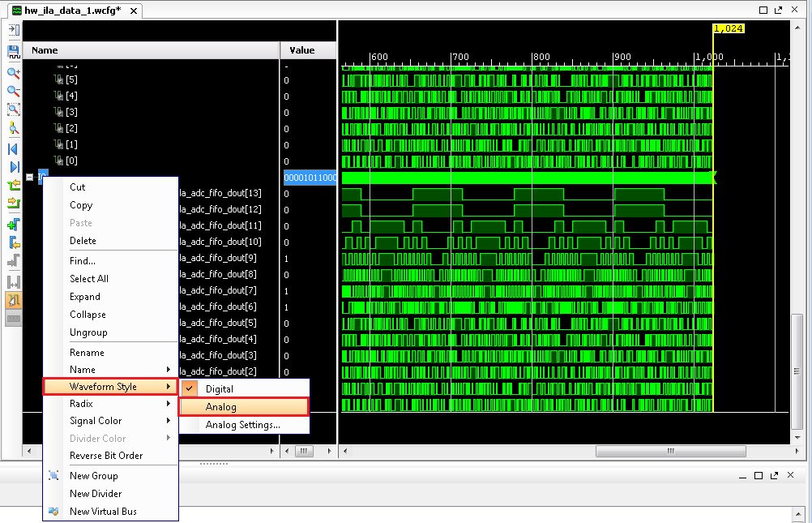Screen dimensions: 812x523
Task: Click the Value column scrollbar thumb
Action: point(304,451)
